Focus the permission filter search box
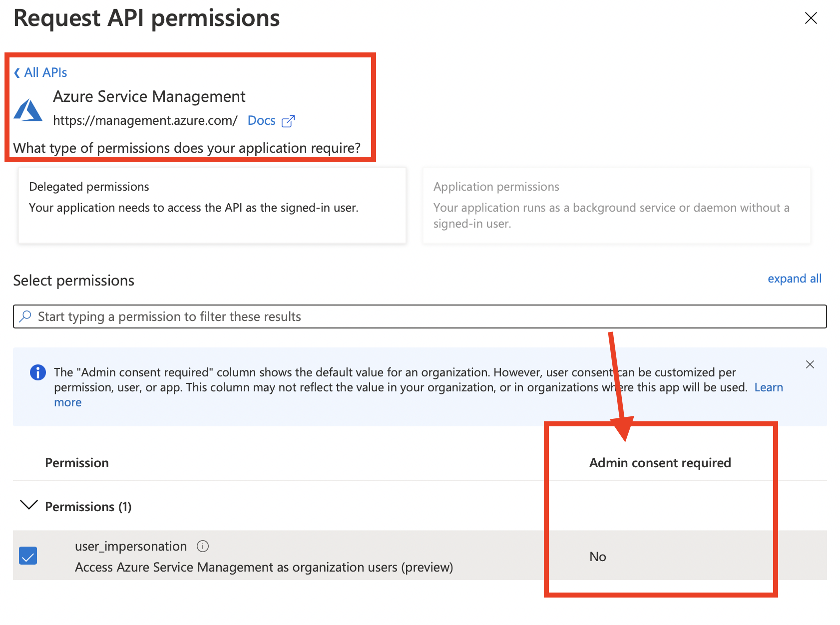The width and height of the screenshot is (840, 625). (x=420, y=316)
